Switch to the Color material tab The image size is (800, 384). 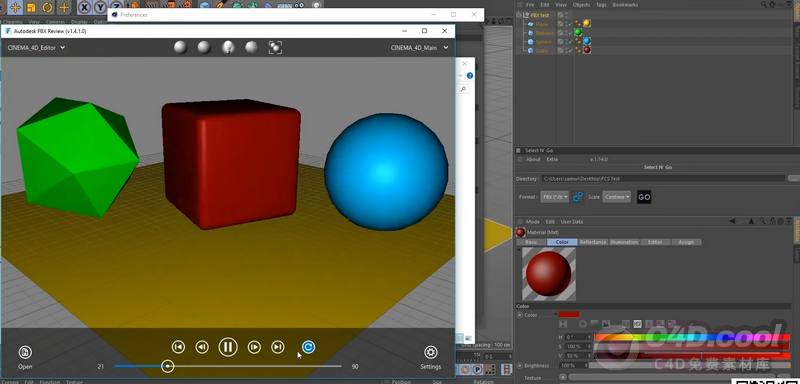(562, 242)
